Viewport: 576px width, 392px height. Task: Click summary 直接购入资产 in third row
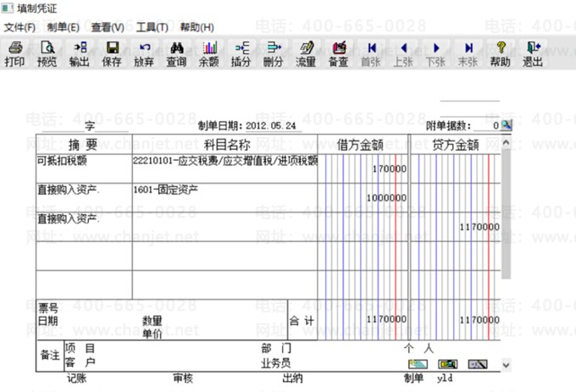click(84, 226)
